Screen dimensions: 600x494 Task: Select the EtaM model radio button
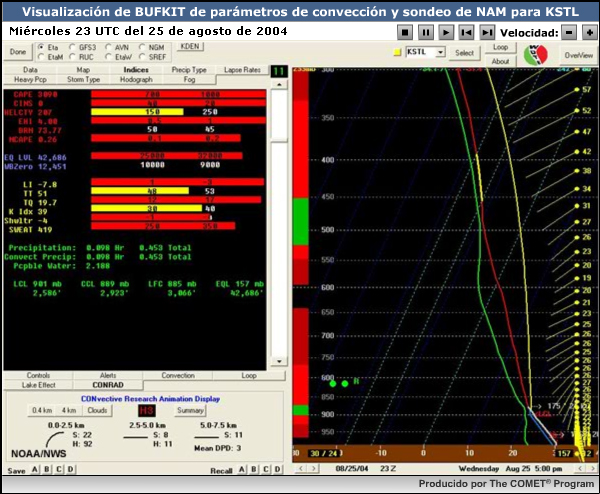(x=41, y=57)
